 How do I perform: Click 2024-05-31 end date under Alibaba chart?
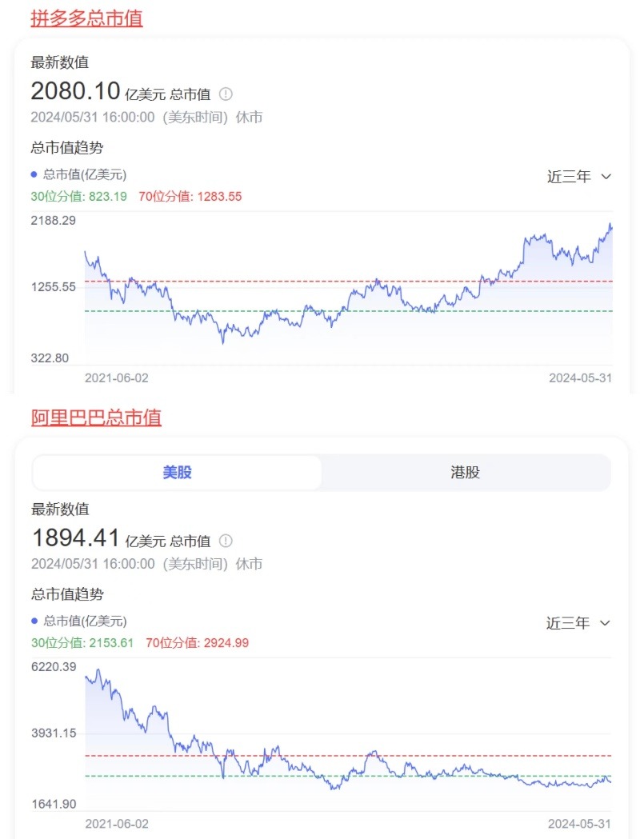(580, 823)
